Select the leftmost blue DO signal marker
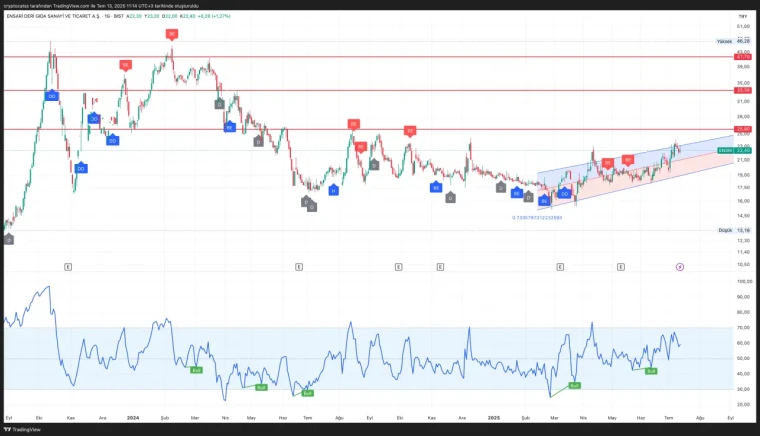The image size is (760, 436). 51,96
